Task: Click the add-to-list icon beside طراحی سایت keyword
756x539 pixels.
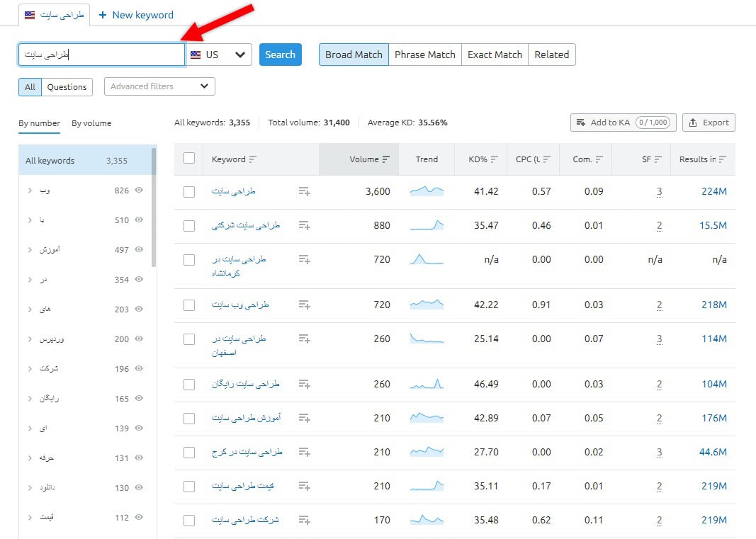Action: point(305,192)
